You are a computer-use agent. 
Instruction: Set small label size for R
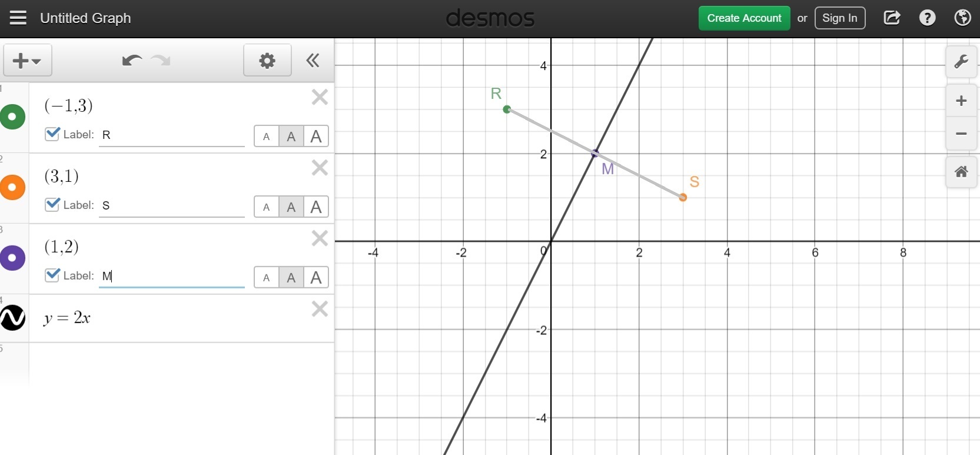(267, 136)
